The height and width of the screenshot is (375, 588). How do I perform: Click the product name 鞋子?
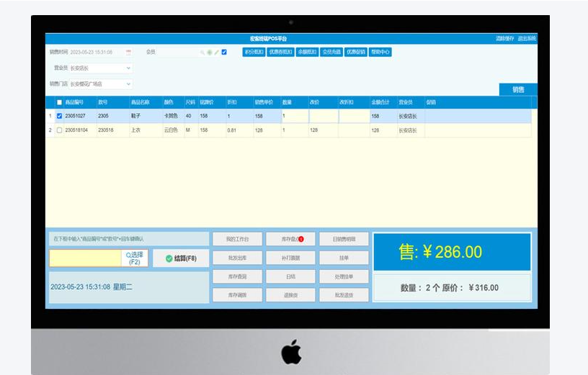coord(135,116)
